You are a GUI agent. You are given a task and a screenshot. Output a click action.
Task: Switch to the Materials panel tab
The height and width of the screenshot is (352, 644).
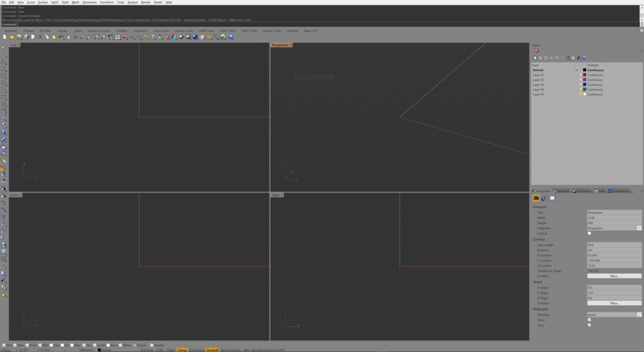tap(561, 191)
